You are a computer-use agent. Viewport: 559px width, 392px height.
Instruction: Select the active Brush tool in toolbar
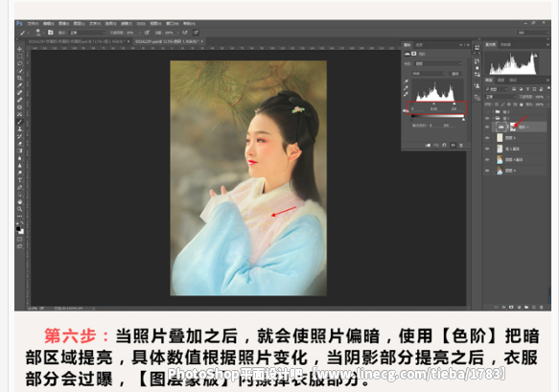pyautogui.click(x=20, y=122)
